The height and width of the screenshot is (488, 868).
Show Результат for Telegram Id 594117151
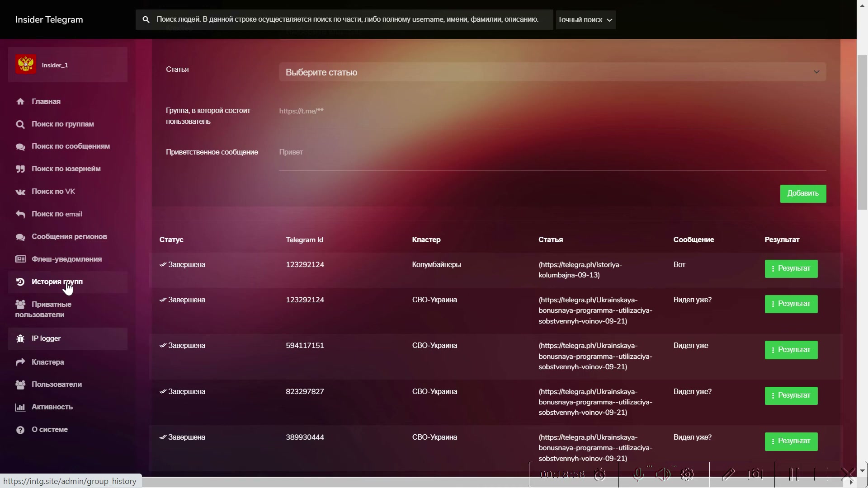point(791,350)
